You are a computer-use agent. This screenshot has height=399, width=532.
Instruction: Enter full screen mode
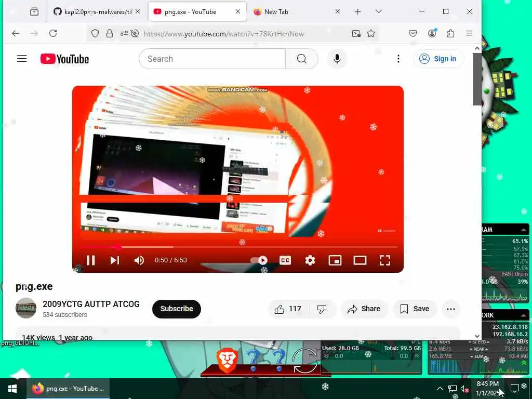pos(385,260)
